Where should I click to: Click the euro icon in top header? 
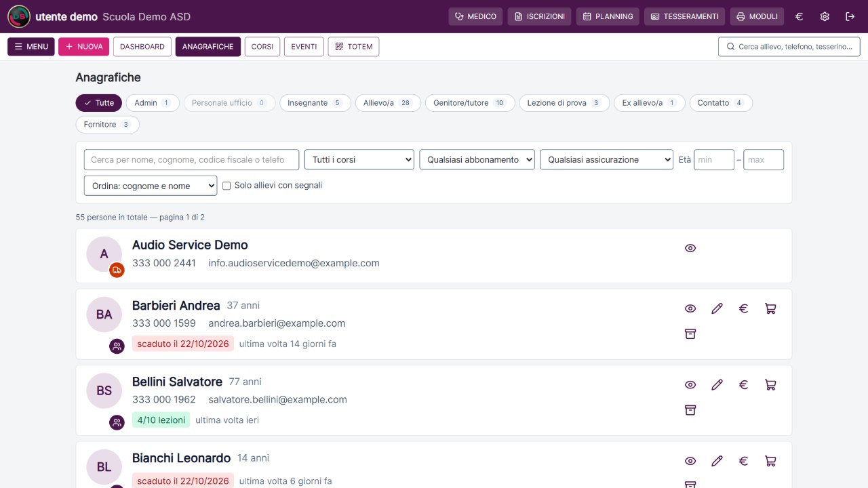(x=800, y=16)
